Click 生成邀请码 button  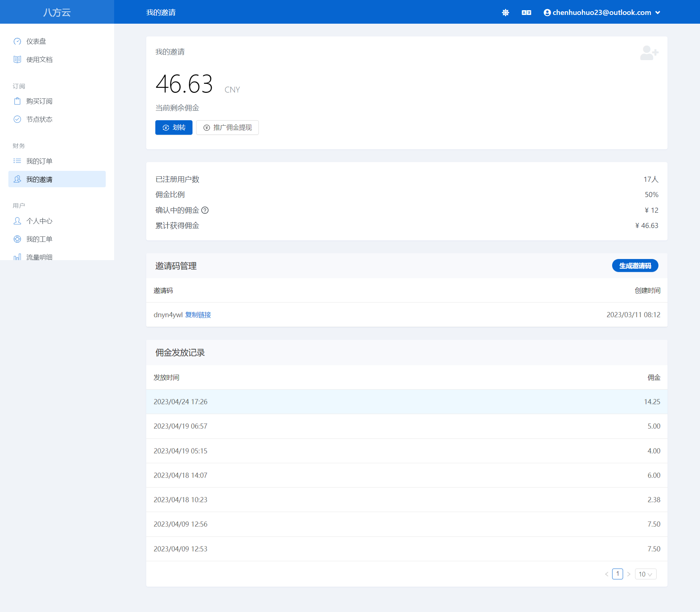635,266
